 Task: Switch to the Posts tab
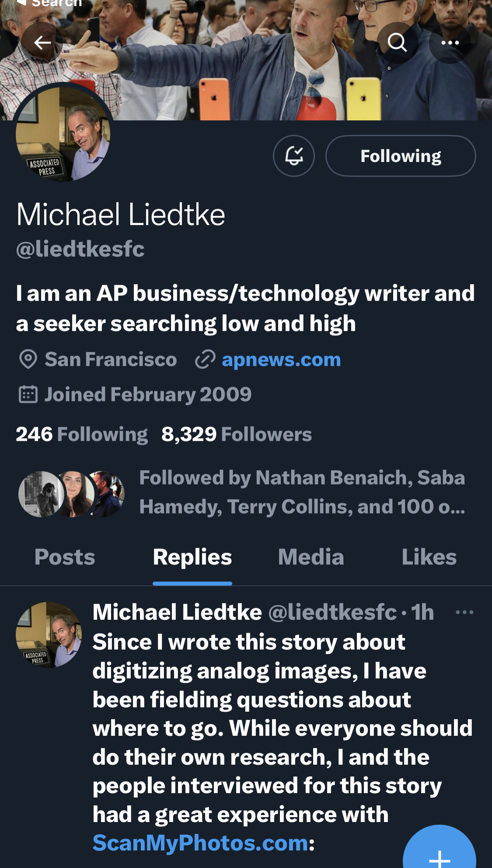point(65,557)
